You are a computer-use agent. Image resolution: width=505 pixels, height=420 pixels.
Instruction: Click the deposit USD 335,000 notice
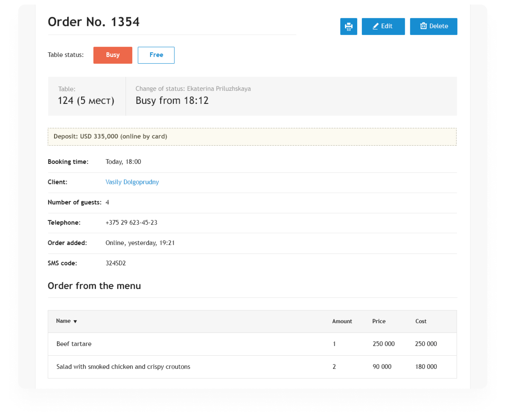(x=252, y=137)
